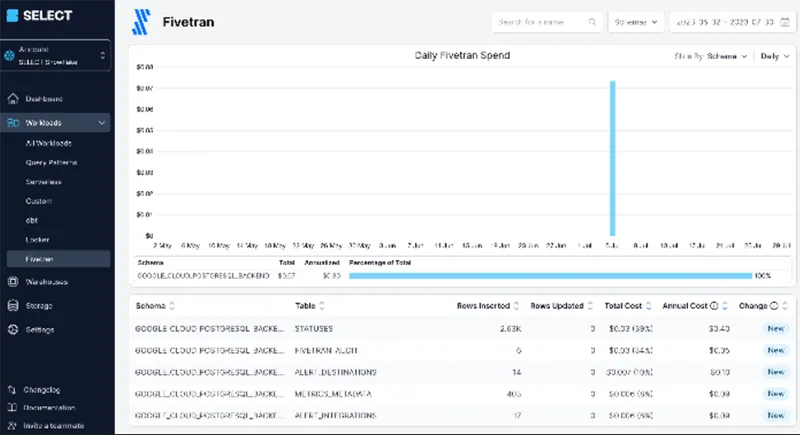
Task: Open the Slice By Schema dropdown
Action: click(711, 56)
